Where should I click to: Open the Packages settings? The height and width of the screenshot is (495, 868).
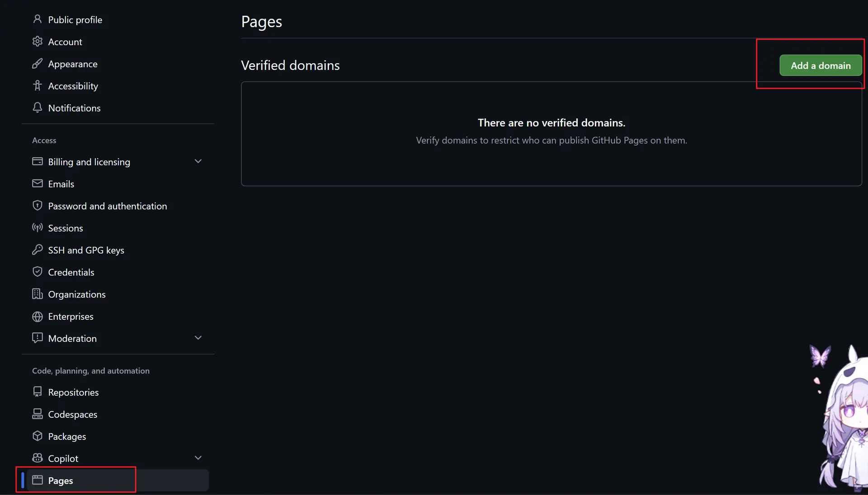[118, 436]
